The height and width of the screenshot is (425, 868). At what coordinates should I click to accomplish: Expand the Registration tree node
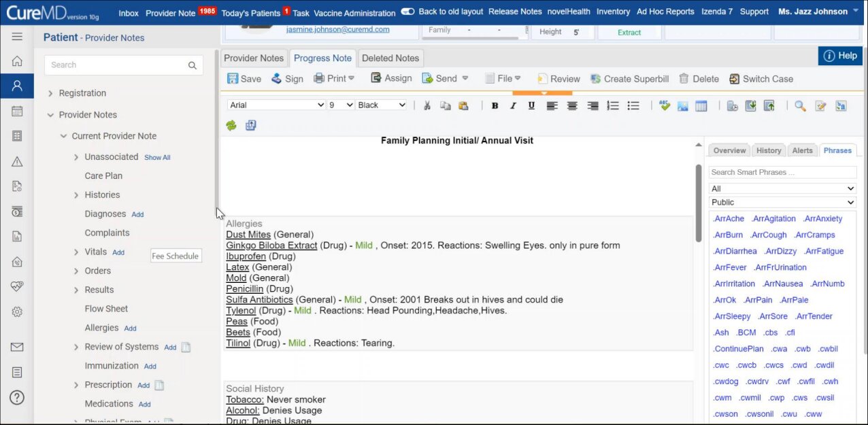point(50,93)
